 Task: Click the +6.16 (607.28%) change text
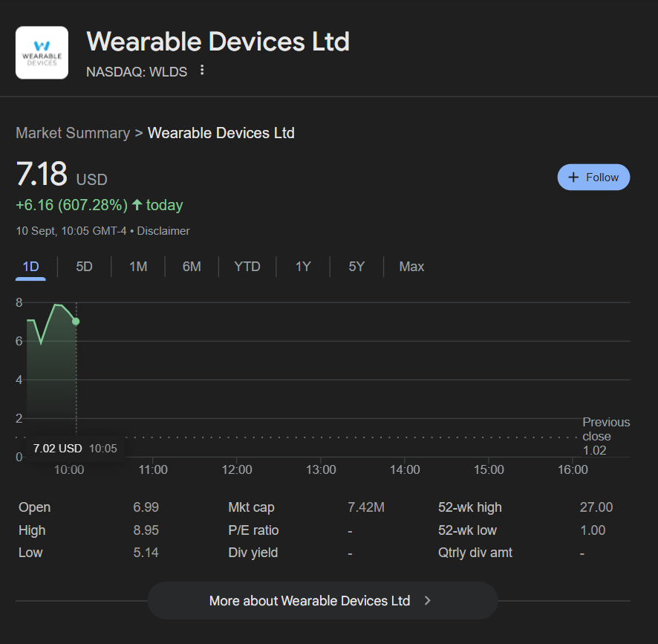tap(72, 205)
